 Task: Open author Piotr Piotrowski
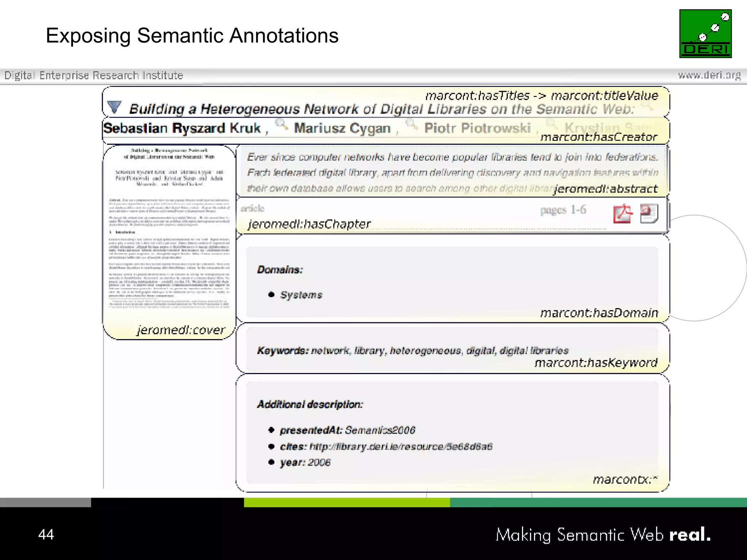(x=477, y=128)
